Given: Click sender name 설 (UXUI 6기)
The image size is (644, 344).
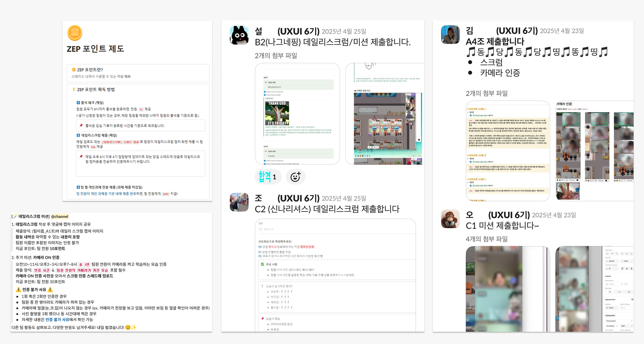Looking at the screenshot, I should pos(287,31).
